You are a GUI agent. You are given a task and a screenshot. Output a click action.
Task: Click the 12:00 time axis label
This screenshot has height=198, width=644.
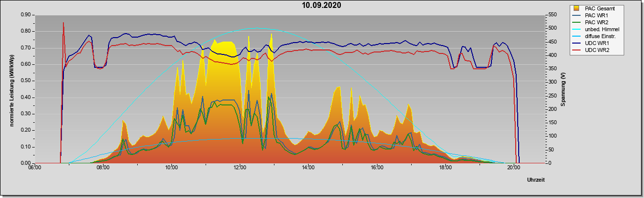coord(240,167)
